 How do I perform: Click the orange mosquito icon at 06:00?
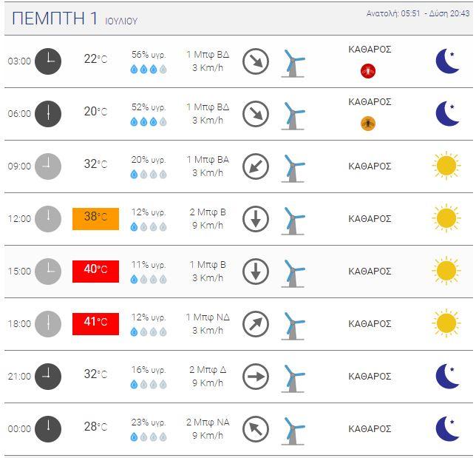point(368,124)
